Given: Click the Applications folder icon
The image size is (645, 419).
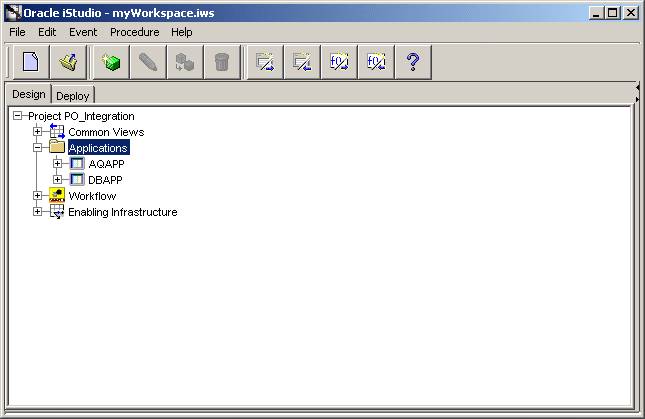Looking at the screenshot, I should click(57, 147).
